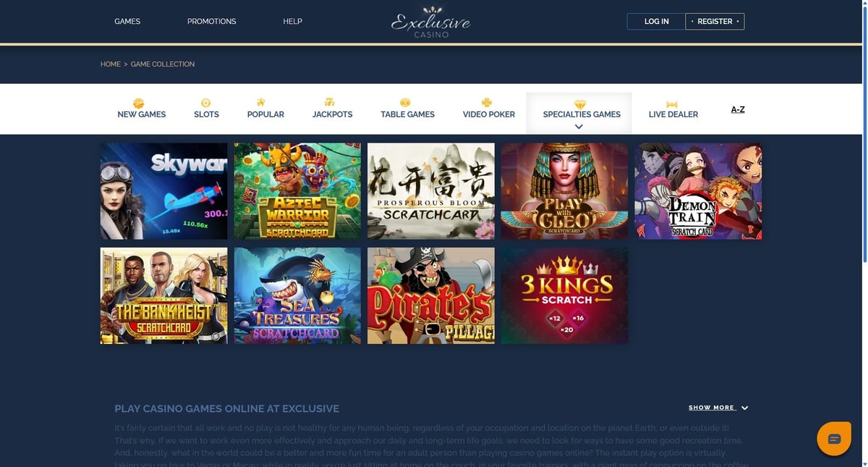This screenshot has width=868, height=467.
Task: Open the Jackpots 777 icon
Action: 330,103
